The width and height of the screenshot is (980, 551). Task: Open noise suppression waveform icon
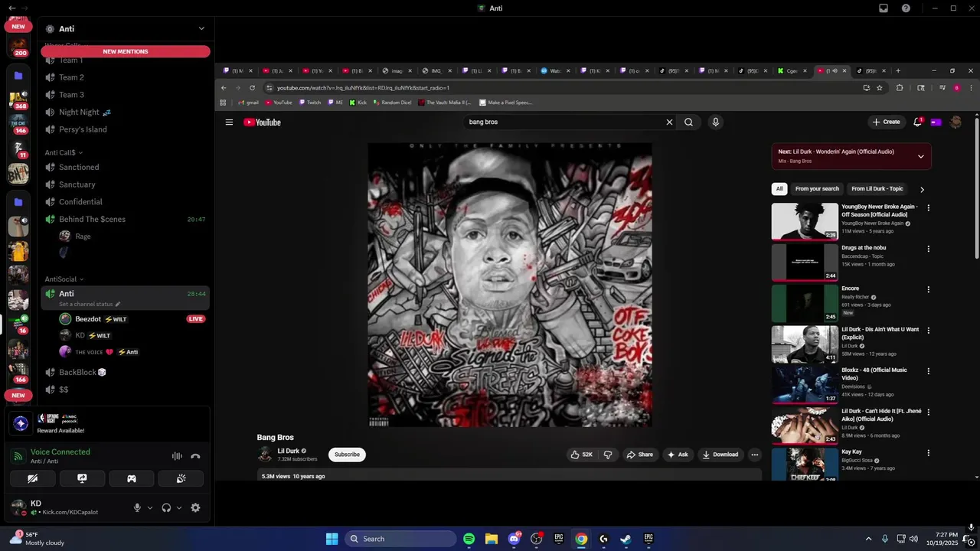click(x=177, y=456)
